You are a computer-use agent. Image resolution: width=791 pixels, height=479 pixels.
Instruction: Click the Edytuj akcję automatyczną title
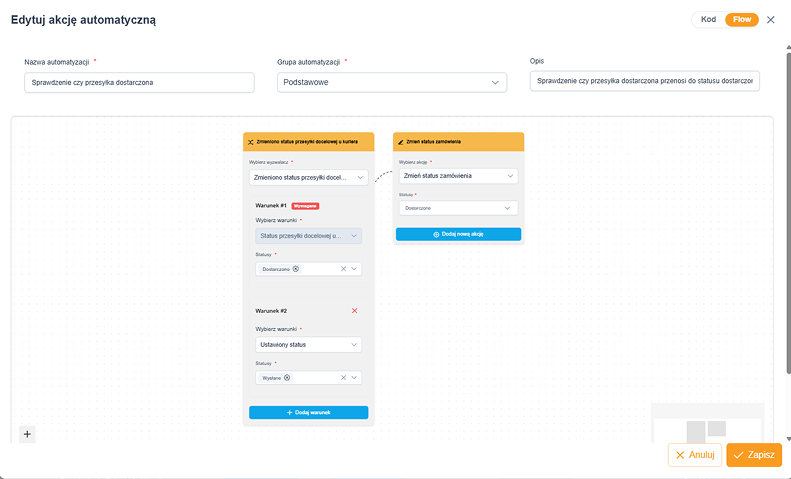pyautogui.click(x=83, y=20)
